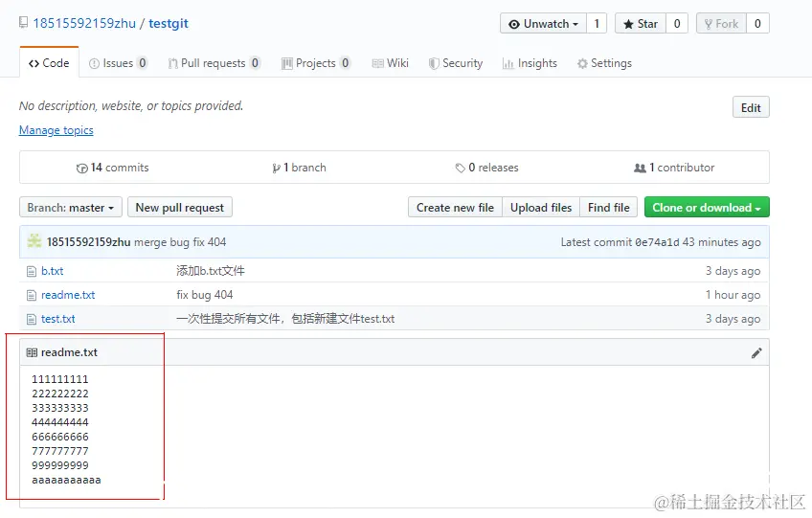The width and height of the screenshot is (812, 518).
Task: Click the watchers count 1 next to Unwatch
Action: click(x=597, y=24)
